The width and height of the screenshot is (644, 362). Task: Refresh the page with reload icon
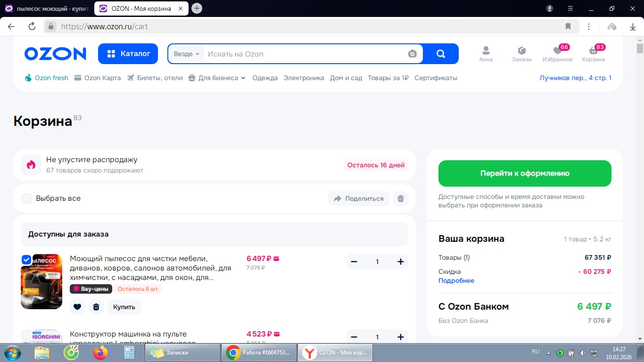[32, 26]
